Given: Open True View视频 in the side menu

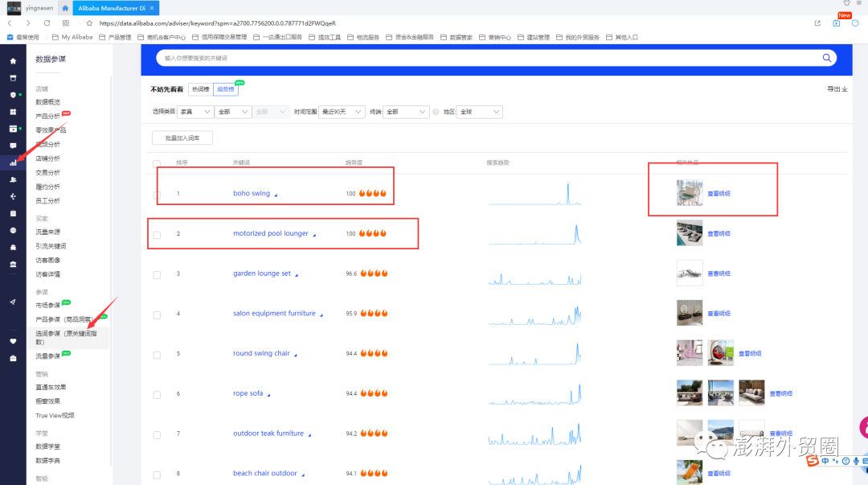Looking at the screenshot, I should [x=55, y=416].
